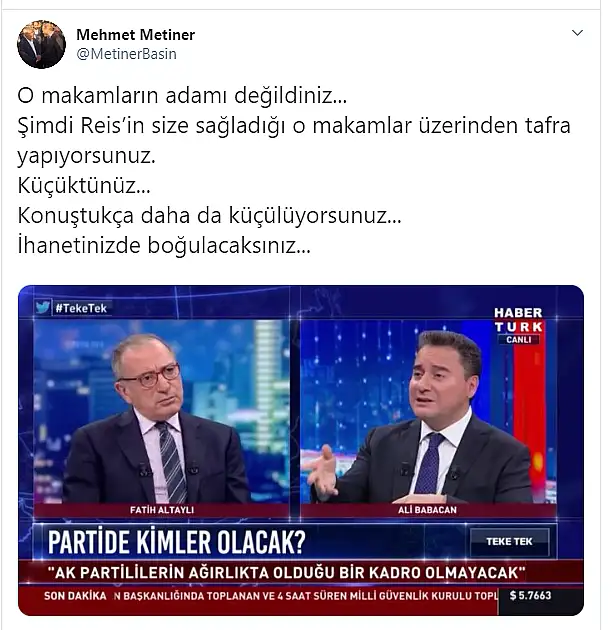Viewport: 615px width, 630px height.
Task: Click the scrolling Milli Güvenlik Kurulu ticker
Action: point(305,596)
